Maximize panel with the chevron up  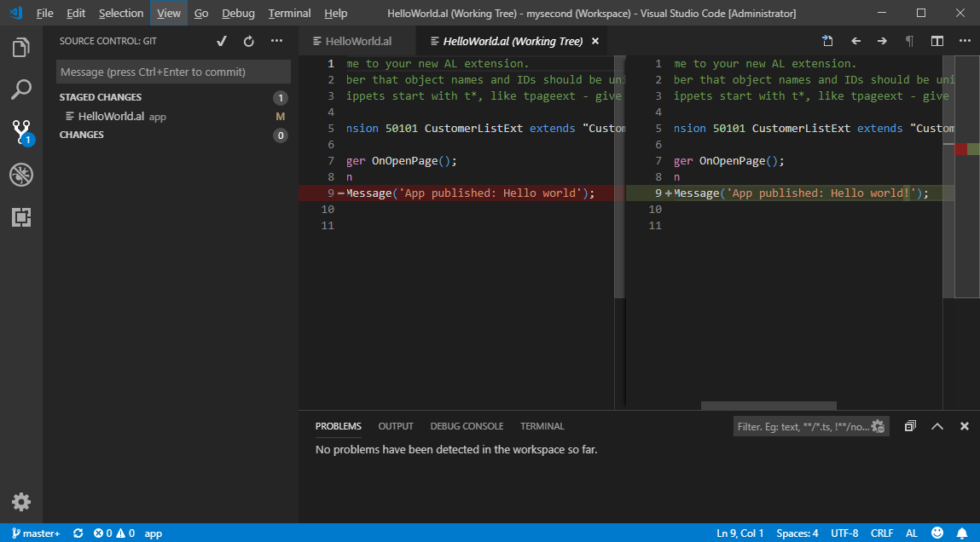937,426
